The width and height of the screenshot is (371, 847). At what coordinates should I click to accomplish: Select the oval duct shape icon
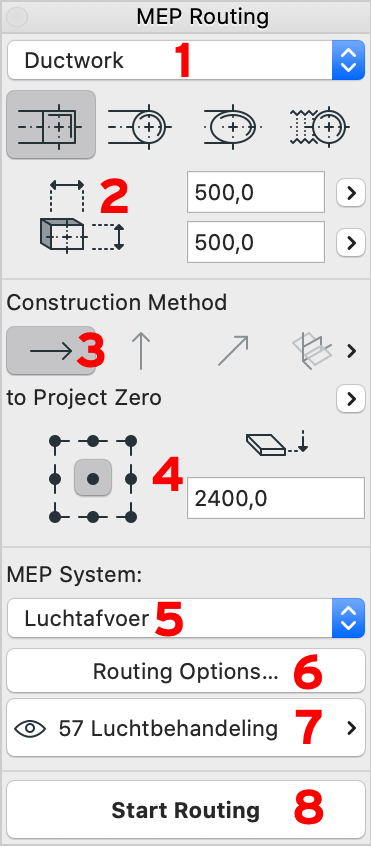[231, 126]
